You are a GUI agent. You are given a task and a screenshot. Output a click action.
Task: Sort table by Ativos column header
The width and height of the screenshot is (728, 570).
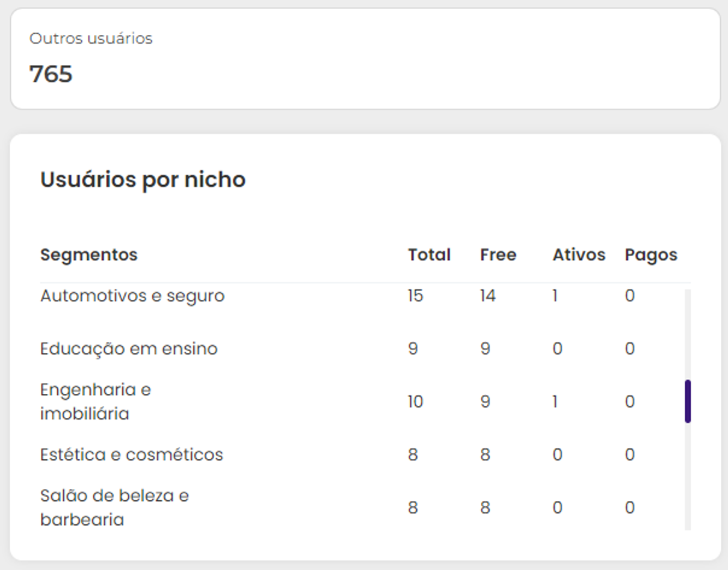click(579, 254)
